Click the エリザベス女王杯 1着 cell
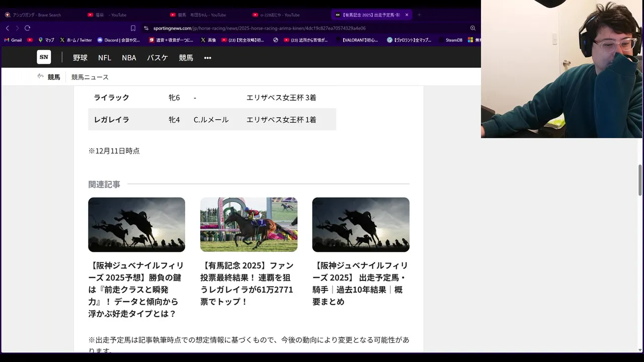Screen dimensions: 644x362 [x=281, y=120]
